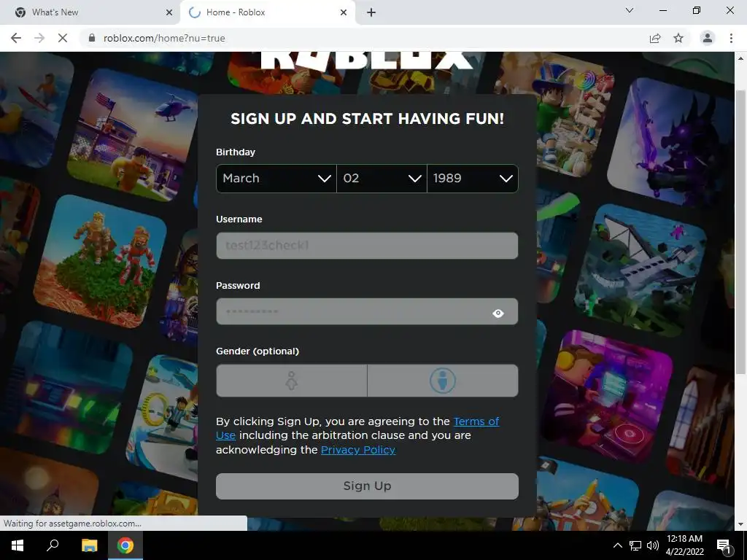Click the scrollbar down arrow
Viewport: 747px width, 560px height.
point(740,524)
